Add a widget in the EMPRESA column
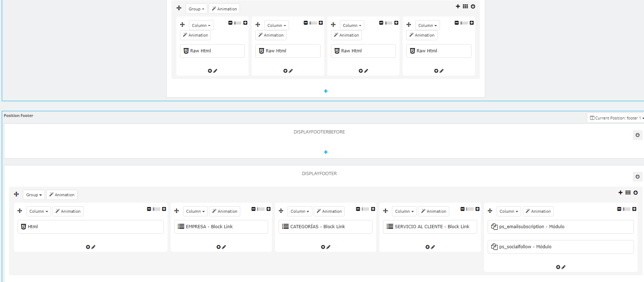This screenshot has width=644, height=282. point(218,247)
